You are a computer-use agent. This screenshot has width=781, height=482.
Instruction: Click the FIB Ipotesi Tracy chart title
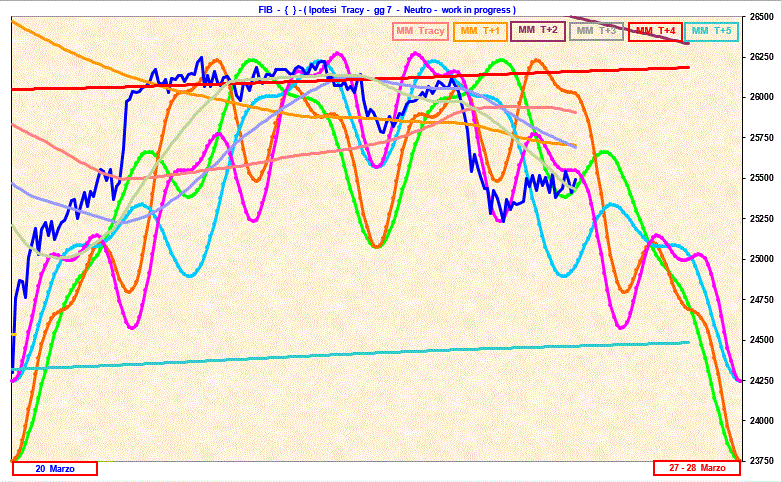[x=387, y=9]
